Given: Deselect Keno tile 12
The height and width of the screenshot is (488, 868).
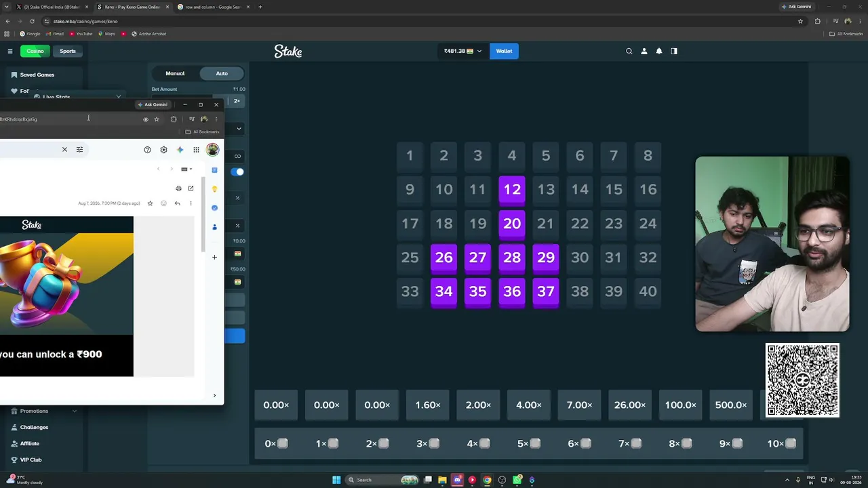Looking at the screenshot, I should pos(512,189).
